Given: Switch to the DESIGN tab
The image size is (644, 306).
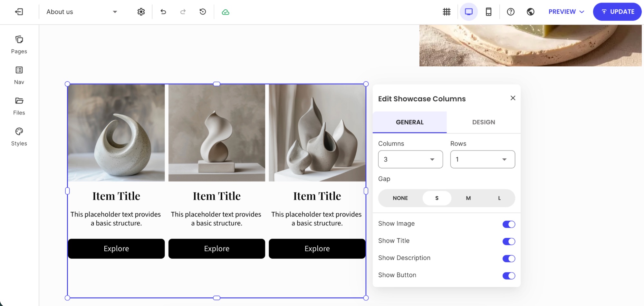Looking at the screenshot, I should 484,122.
